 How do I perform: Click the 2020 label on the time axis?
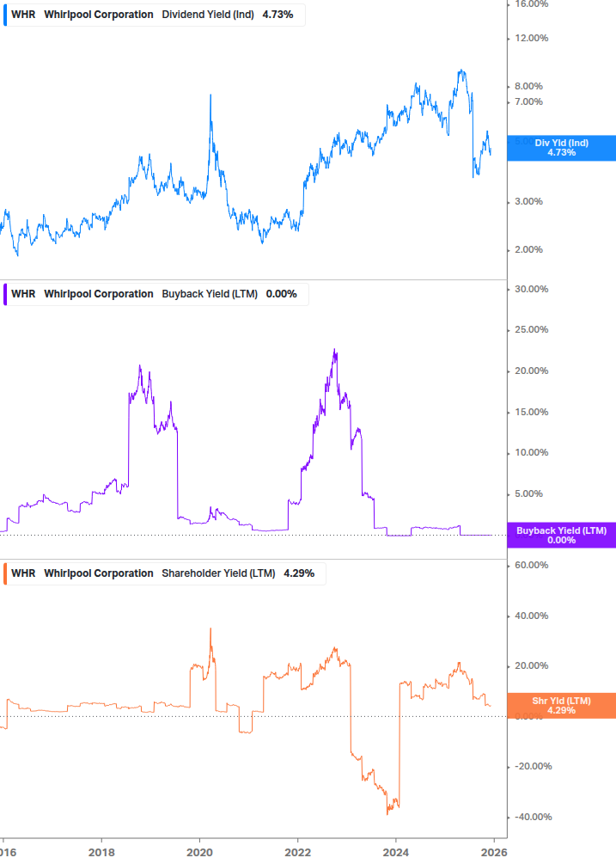pyautogui.click(x=199, y=853)
